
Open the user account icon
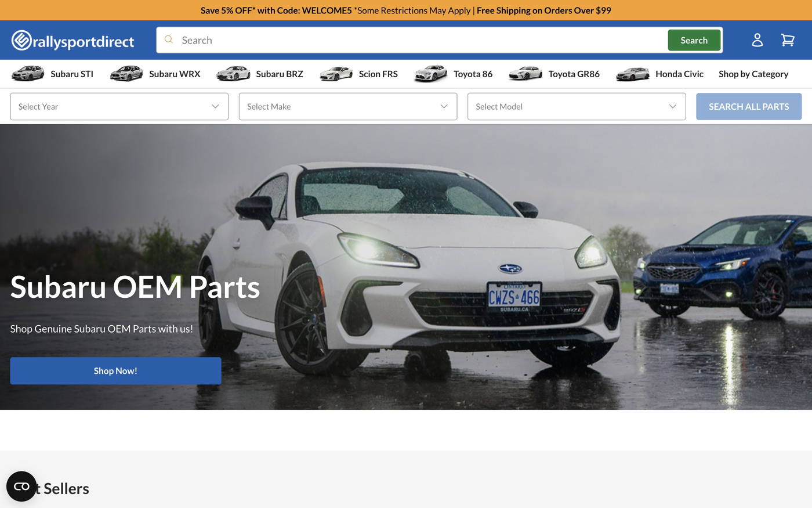click(x=756, y=38)
